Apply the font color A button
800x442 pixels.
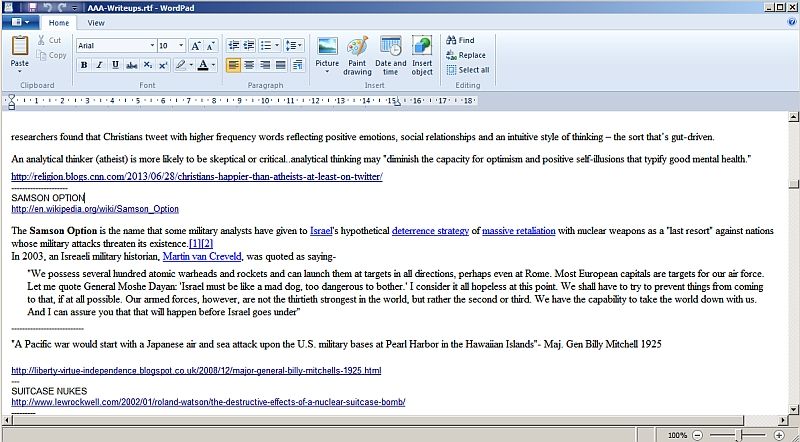pyautogui.click(x=203, y=65)
